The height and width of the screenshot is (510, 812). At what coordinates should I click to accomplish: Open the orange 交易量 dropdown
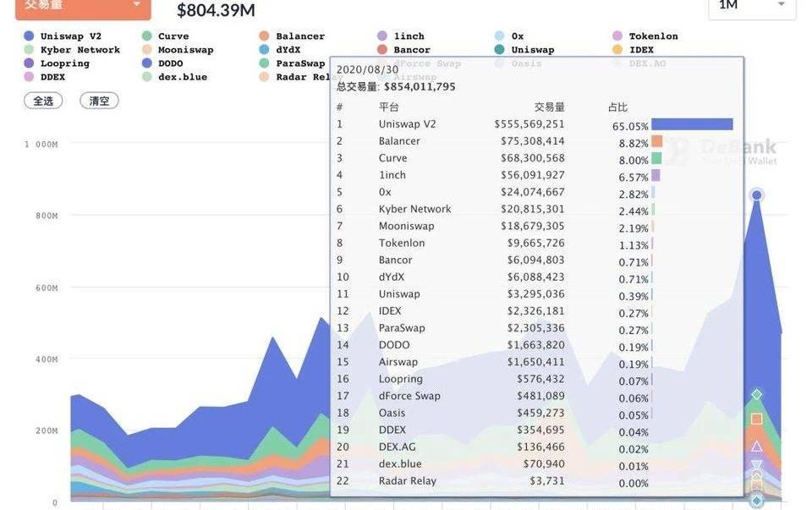tap(83, 8)
